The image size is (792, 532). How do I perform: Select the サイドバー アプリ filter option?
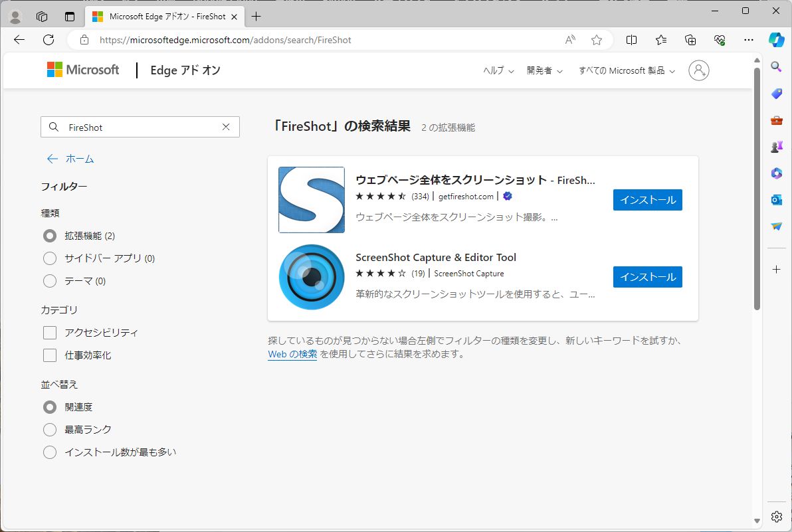(49, 258)
